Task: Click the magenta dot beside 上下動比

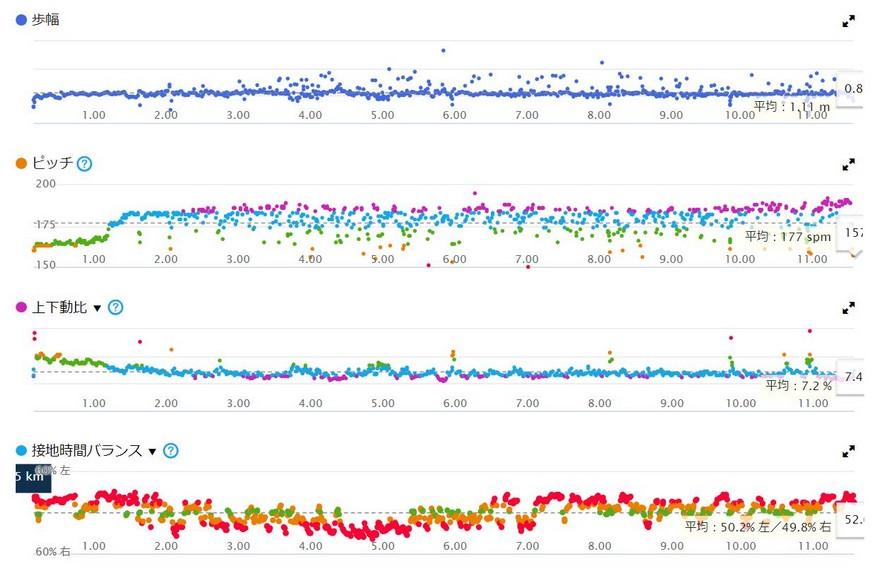Action: 22,307
